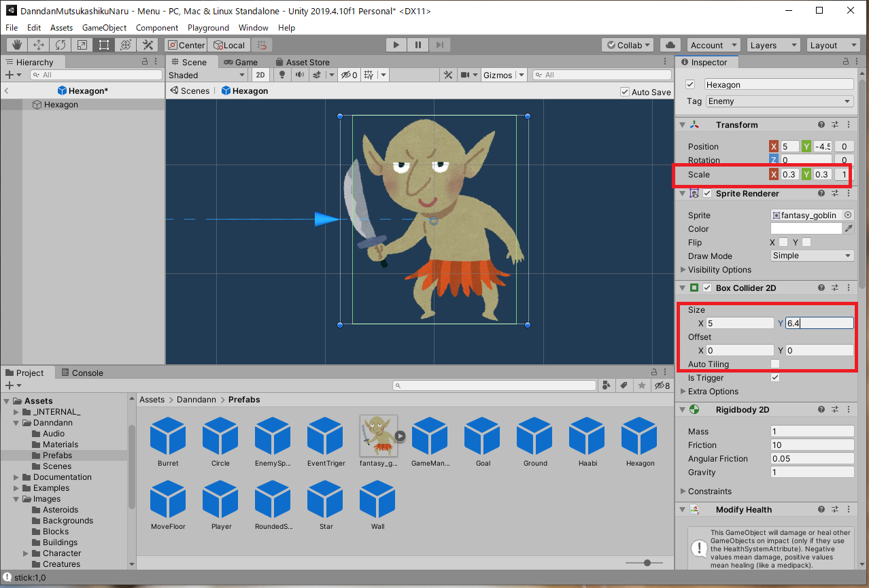Toggle 2D view mode
The image size is (869, 588).
click(x=260, y=75)
